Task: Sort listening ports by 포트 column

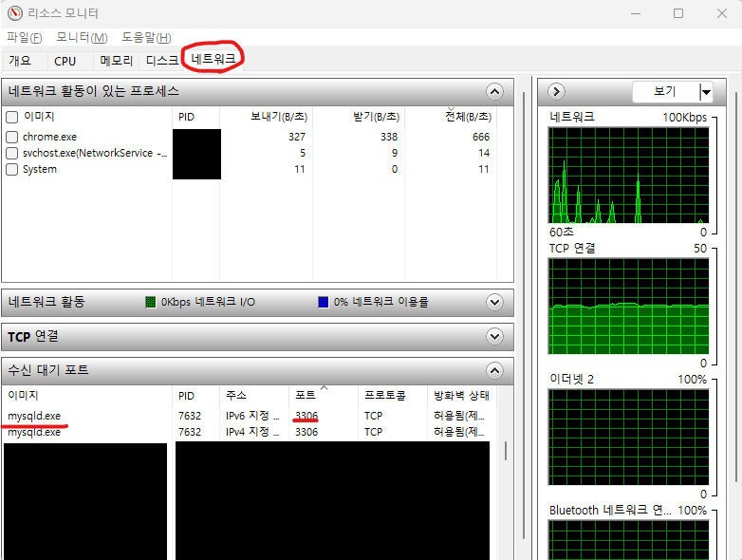Action: click(324, 395)
